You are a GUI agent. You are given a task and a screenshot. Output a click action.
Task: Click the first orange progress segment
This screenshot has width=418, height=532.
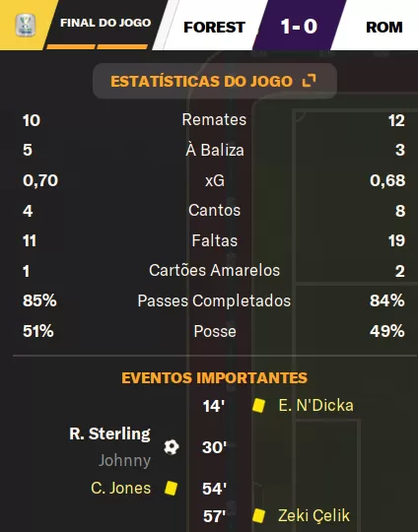tap(70, 47)
